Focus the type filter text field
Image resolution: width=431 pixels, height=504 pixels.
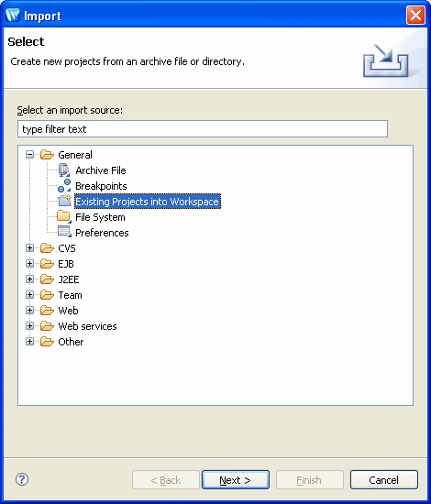click(x=203, y=129)
